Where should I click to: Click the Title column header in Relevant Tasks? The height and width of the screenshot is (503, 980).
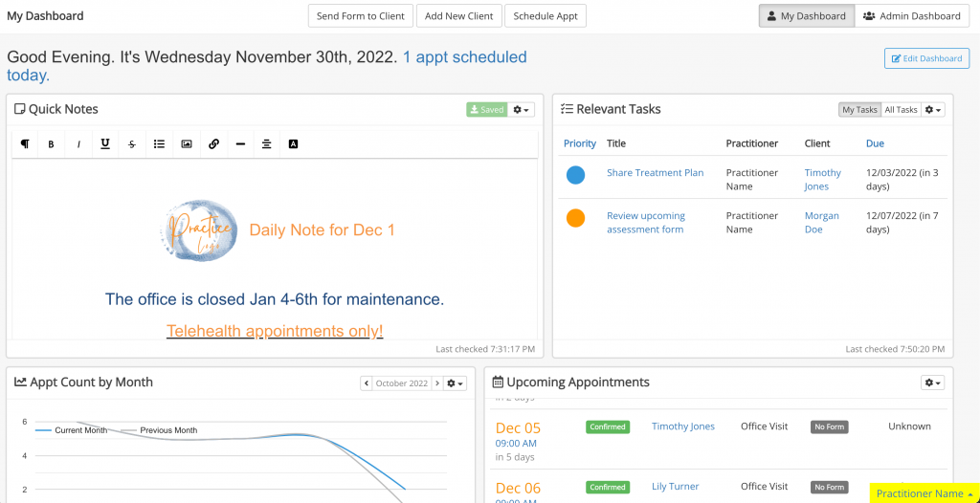point(616,143)
